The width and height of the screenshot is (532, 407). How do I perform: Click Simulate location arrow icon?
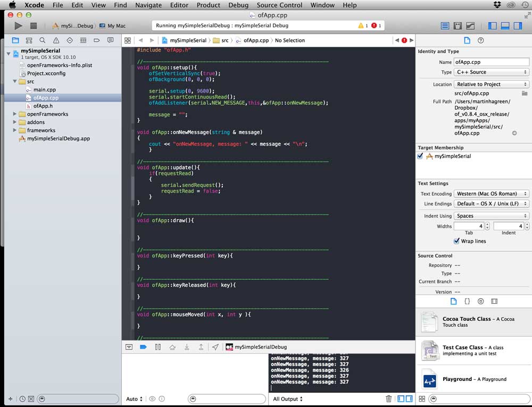tap(215, 347)
